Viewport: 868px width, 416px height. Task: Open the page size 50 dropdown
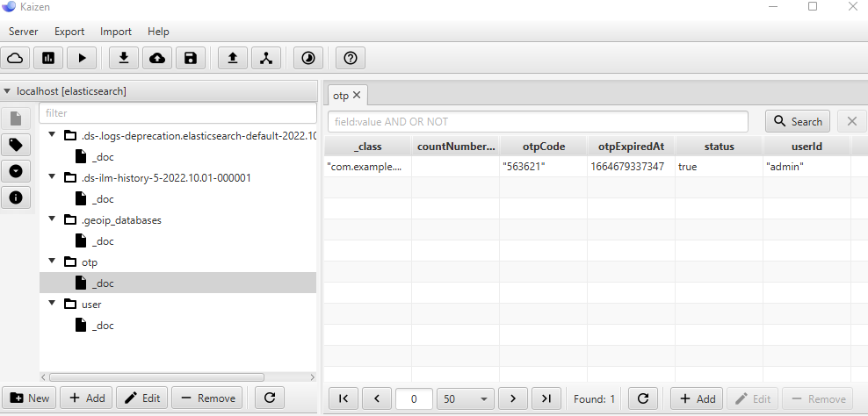point(466,398)
